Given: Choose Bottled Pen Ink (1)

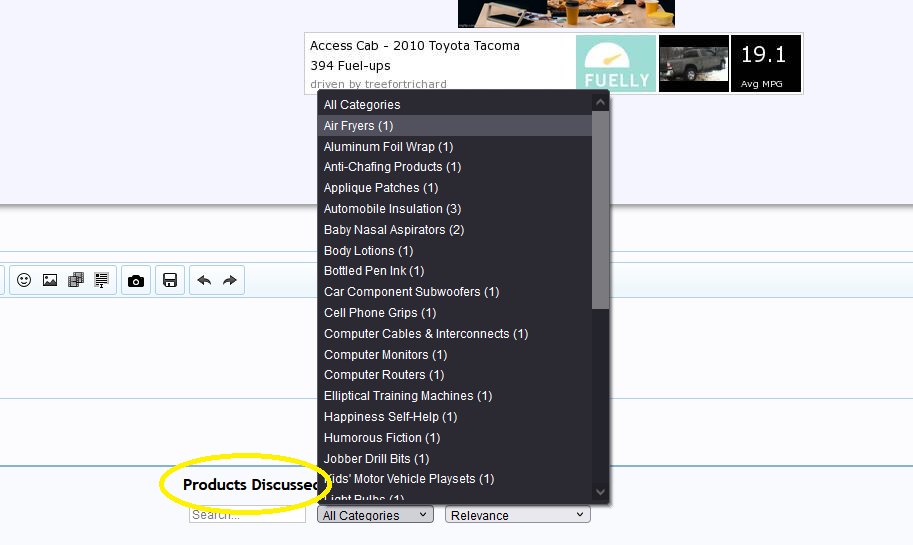Looking at the screenshot, I should [x=455, y=271].
